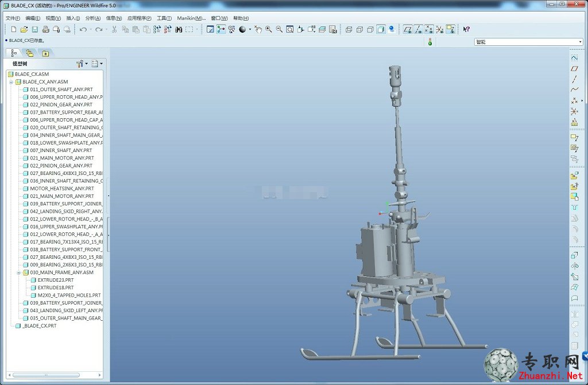
Task: Open the color sphere appearance dropdown arrow
Action: tap(250, 29)
